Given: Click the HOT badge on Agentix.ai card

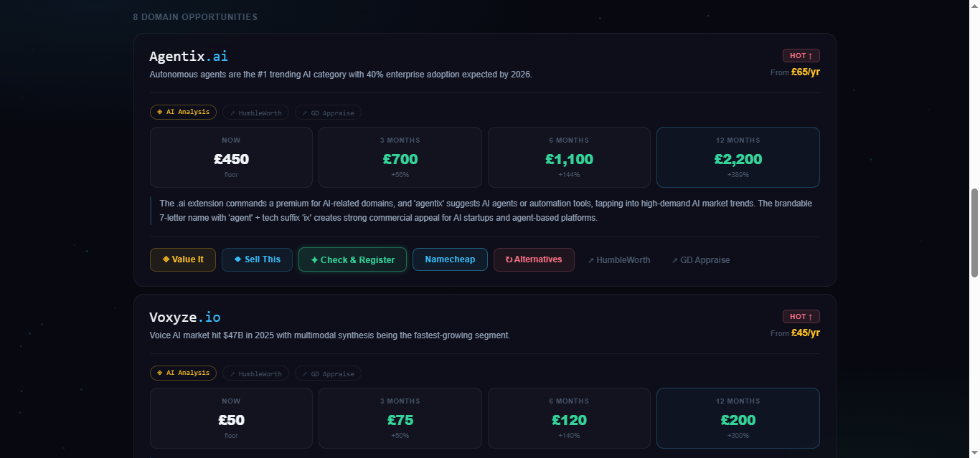Looking at the screenshot, I should (801, 56).
